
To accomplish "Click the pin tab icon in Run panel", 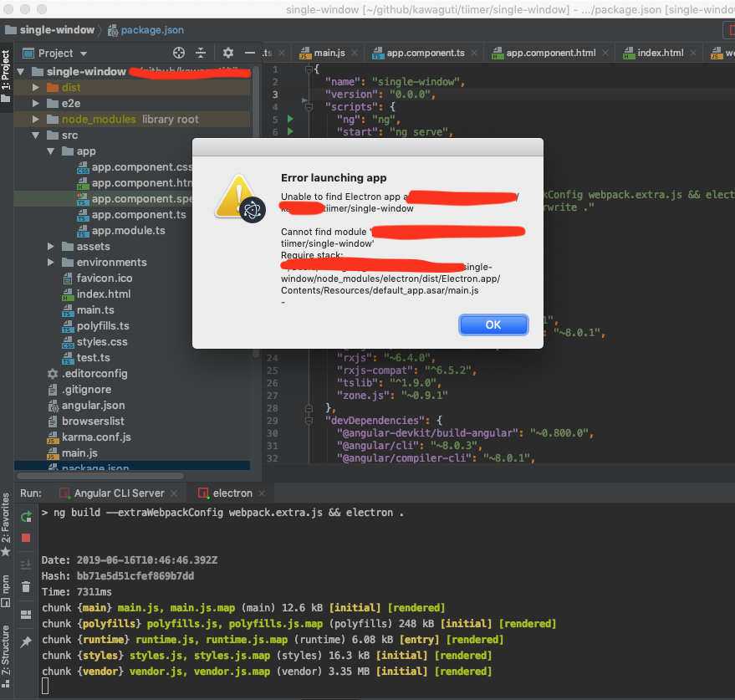I will [26, 641].
